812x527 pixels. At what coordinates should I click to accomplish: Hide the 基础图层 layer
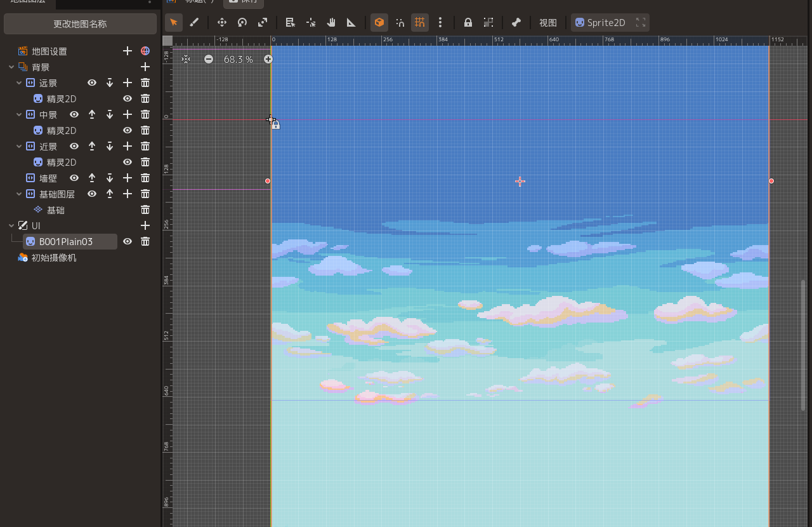tap(92, 194)
